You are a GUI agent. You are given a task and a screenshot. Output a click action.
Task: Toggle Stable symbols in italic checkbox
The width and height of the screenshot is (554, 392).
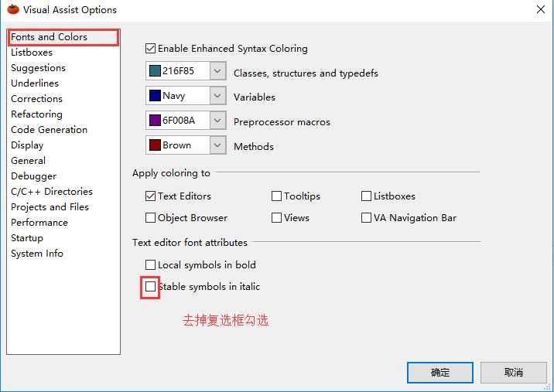[151, 286]
